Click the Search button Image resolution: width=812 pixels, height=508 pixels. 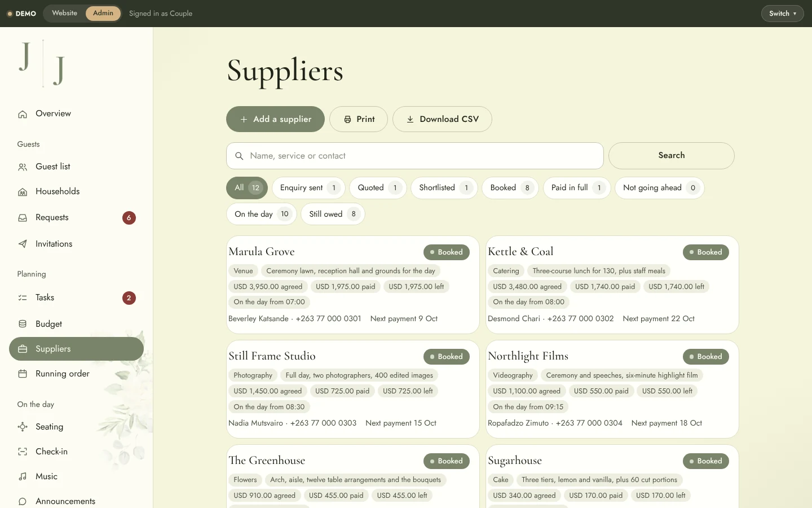(671, 156)
